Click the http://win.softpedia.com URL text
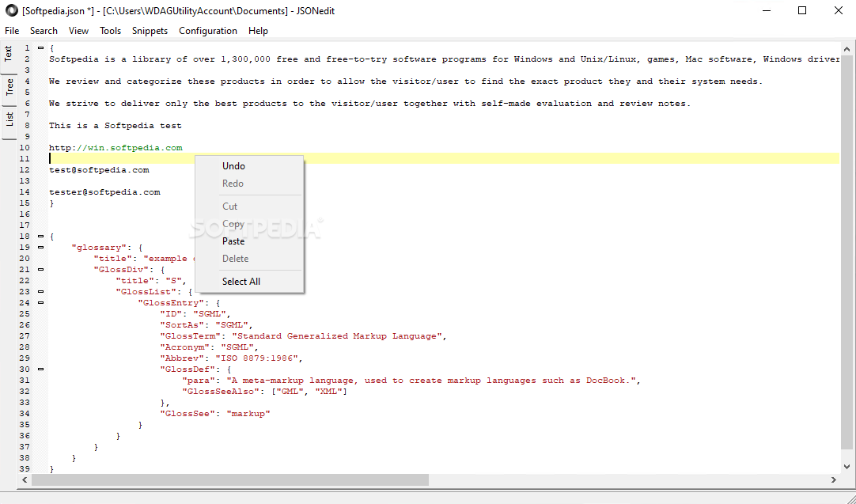Image resolution: width=856 pixels, height=504 pixels. tap(116, 147)
